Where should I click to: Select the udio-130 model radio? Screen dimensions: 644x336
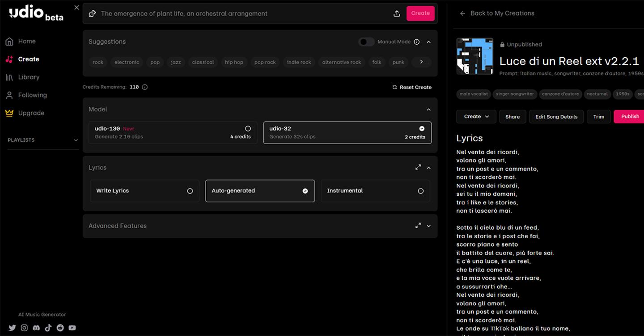click(248, 129)
